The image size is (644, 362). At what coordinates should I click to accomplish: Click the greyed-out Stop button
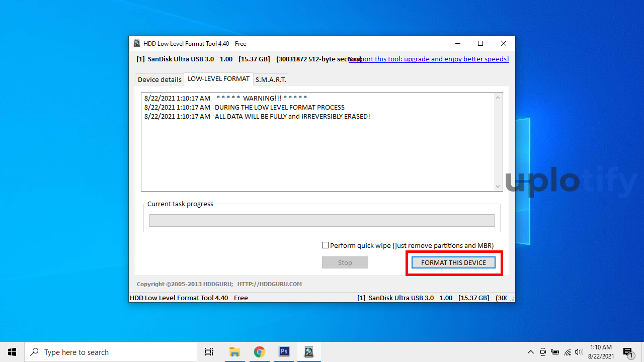coord(345,262)
